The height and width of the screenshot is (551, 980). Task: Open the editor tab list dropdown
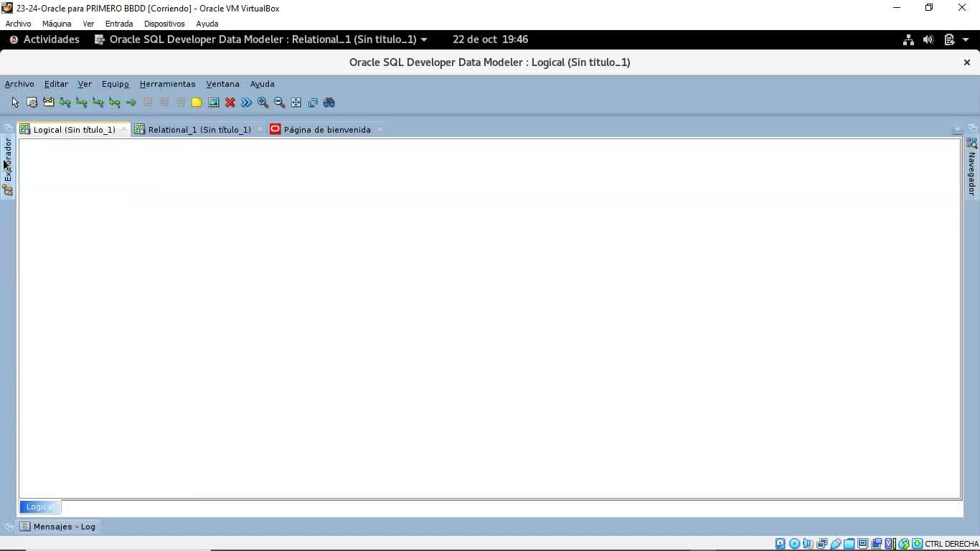click(x=957, y=130)
